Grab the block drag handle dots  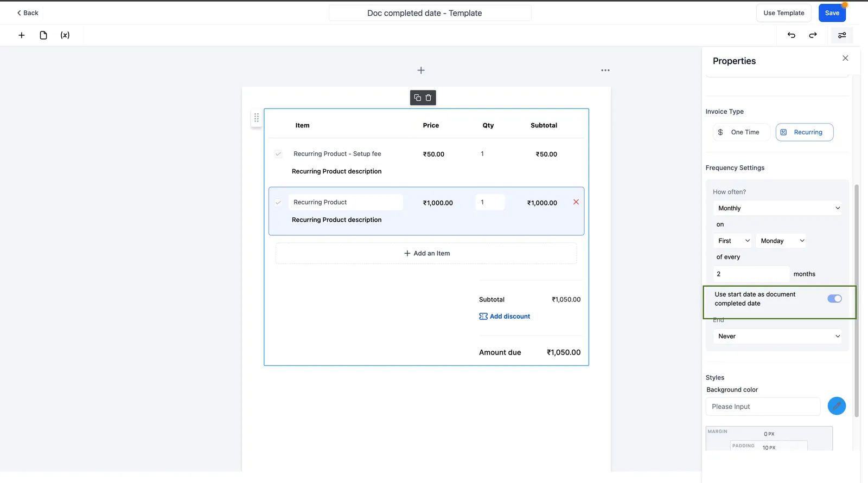257,118
